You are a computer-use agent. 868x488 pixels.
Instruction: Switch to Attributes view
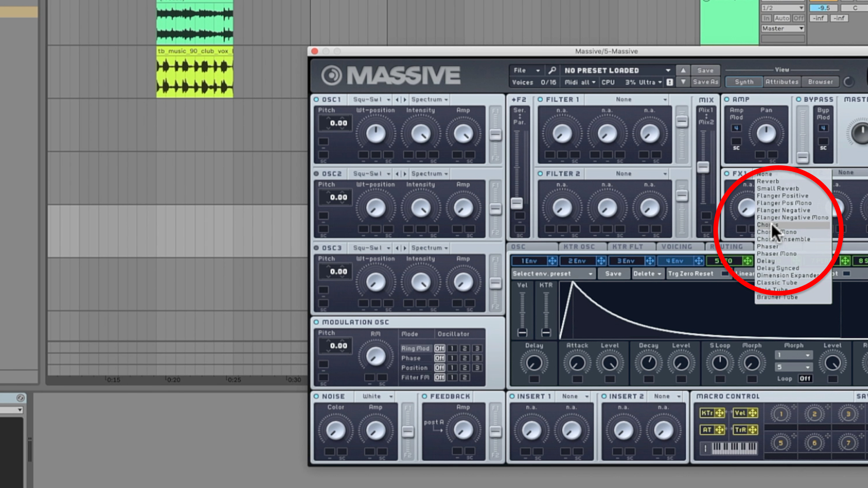tap(782, 82)
